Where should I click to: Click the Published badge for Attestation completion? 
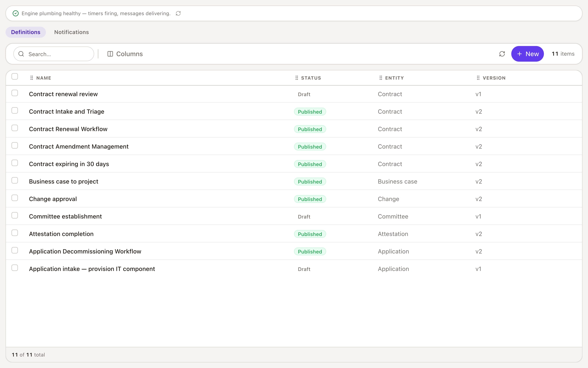click(x=310, y=234)
